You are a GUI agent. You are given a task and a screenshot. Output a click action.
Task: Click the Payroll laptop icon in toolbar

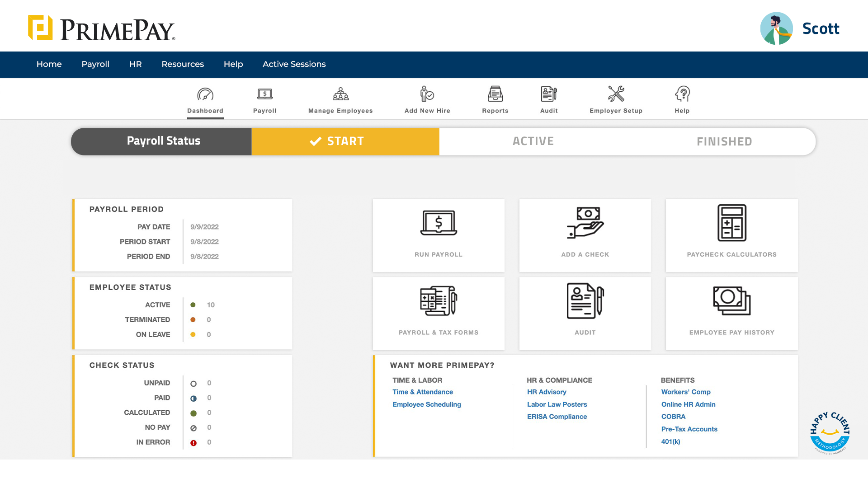tap(264, 94)
